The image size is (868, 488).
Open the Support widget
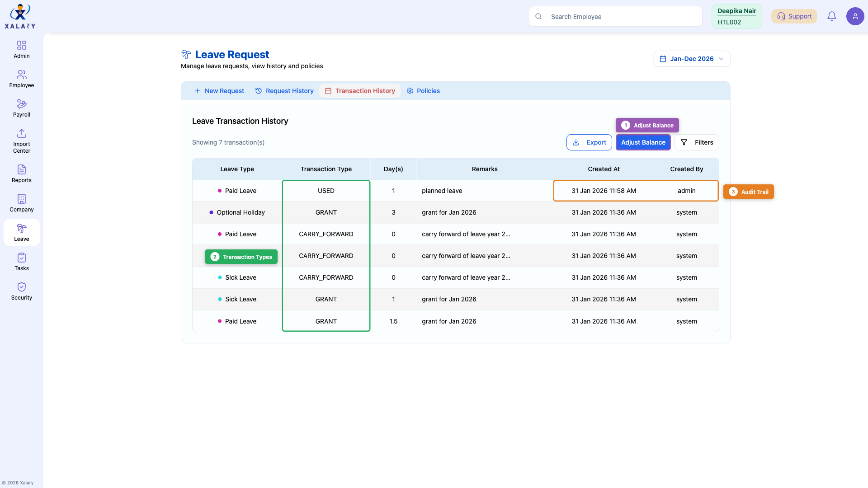point(794,16)
